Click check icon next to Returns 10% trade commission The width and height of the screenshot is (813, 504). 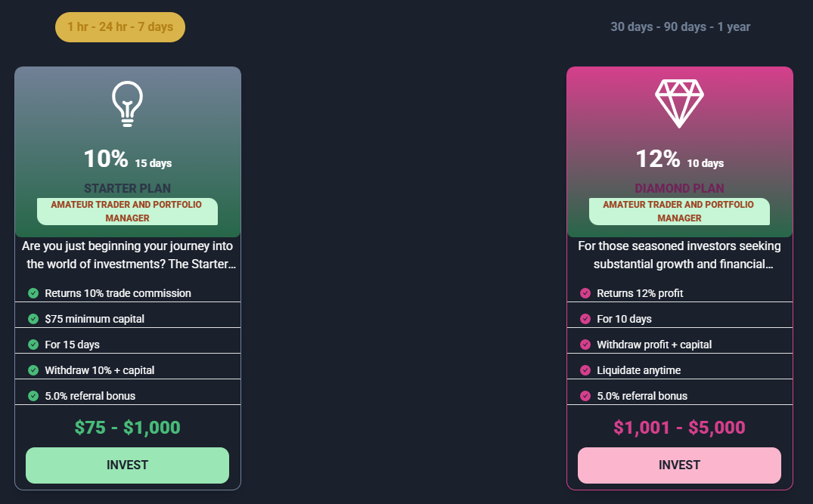coord(33,293)
